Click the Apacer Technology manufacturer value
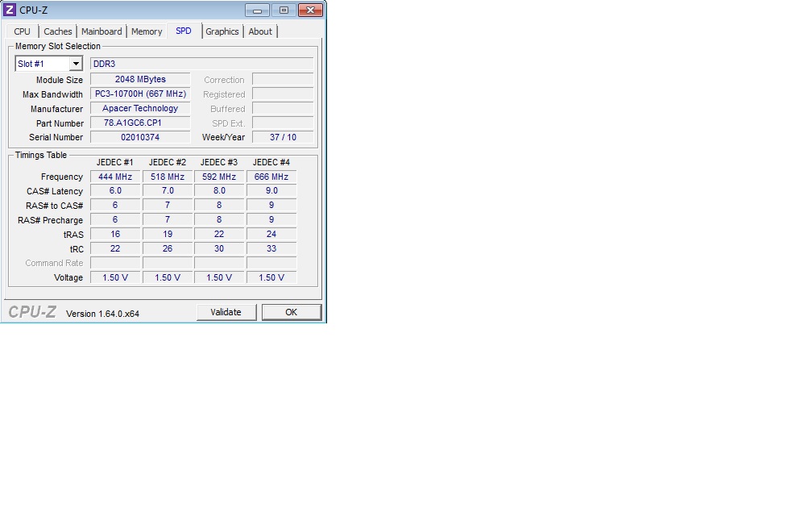The image size is (812, 508). pyautogui.click(x=140, y=108)
